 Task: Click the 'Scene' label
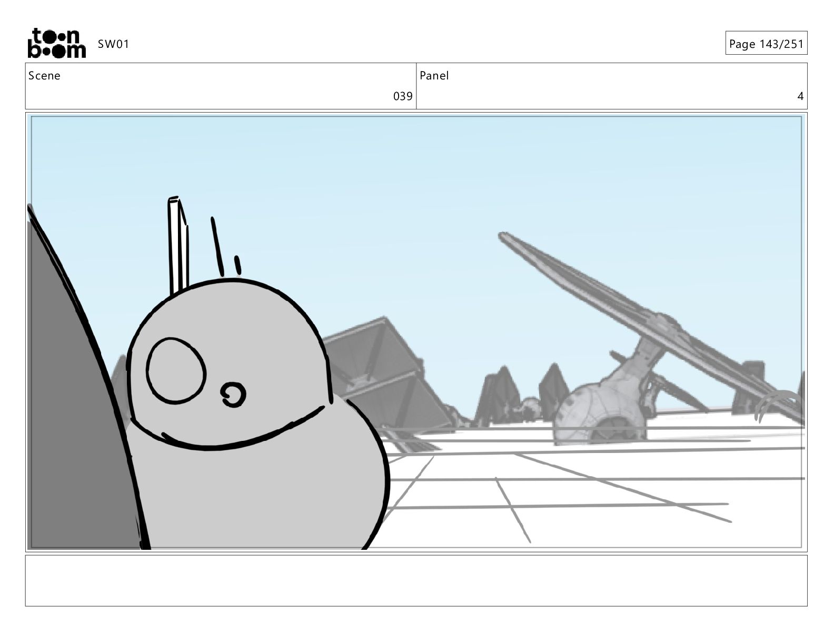(x=44, y=76)
